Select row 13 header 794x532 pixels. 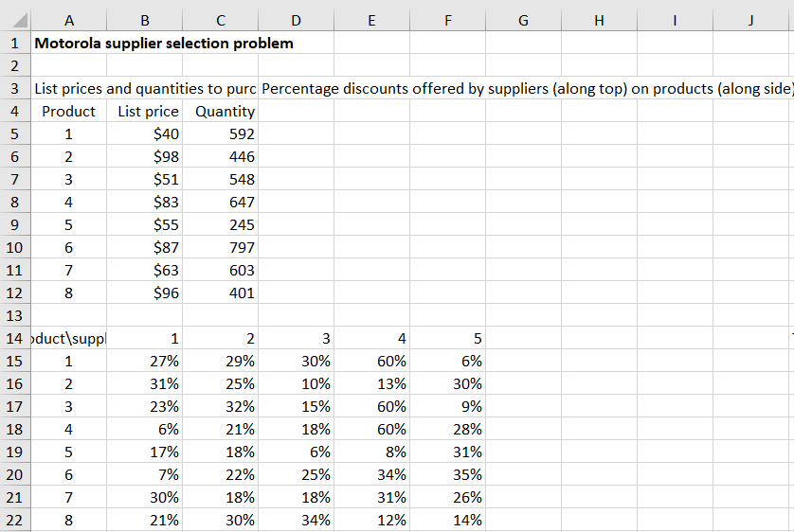pyautogui.click(x=14, y=315)
